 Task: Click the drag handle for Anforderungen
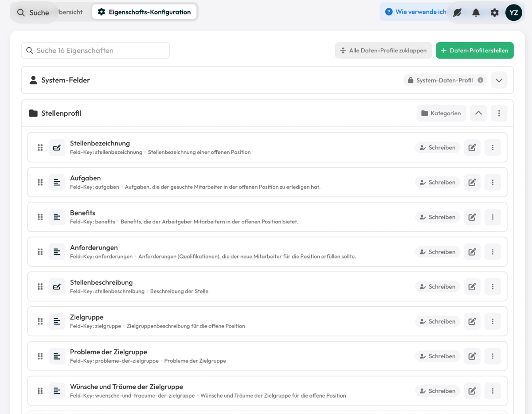click(40, 252)
